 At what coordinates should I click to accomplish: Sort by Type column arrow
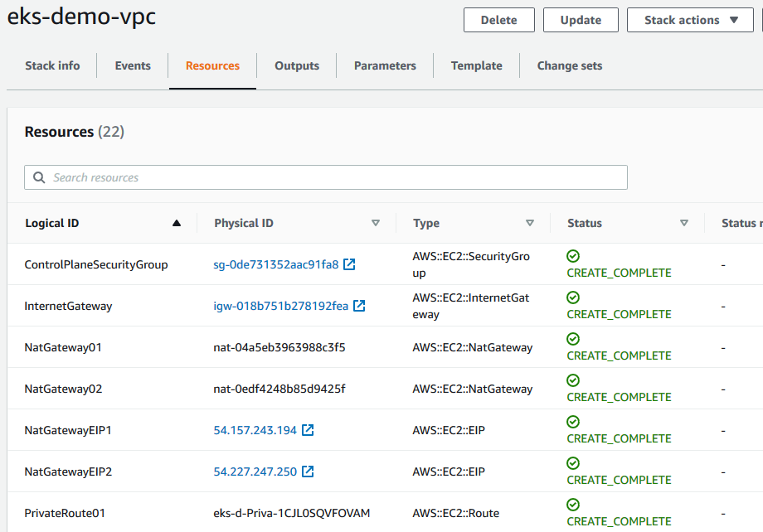530,223
